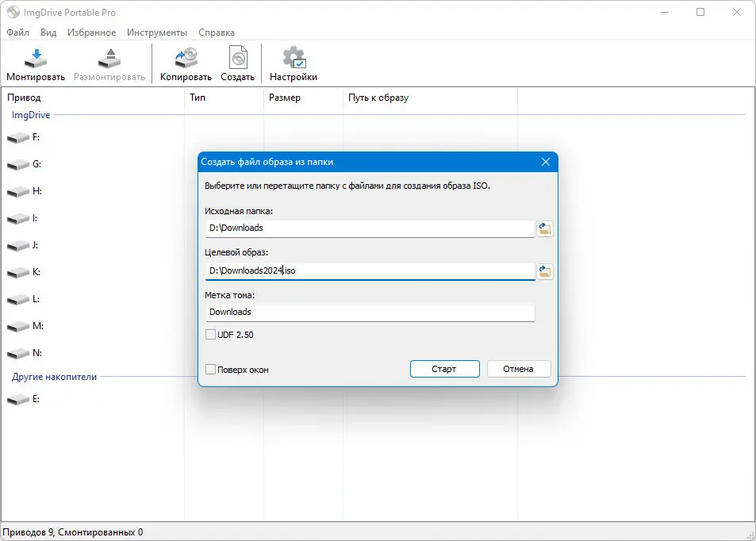Sort by Путь к образу column header

(x=430, y=98)
